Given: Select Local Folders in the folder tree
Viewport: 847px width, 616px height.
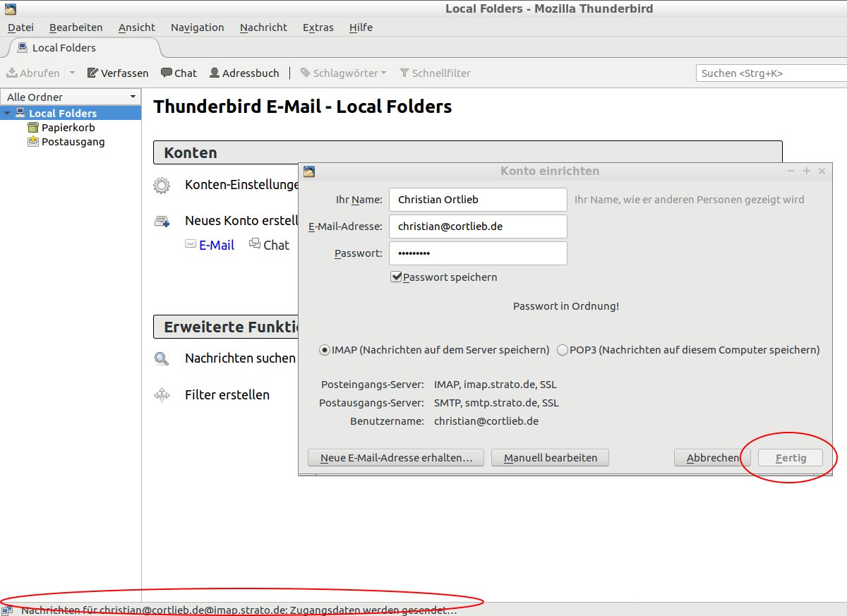Looking at the screenshot, I should tap(63, 113).
